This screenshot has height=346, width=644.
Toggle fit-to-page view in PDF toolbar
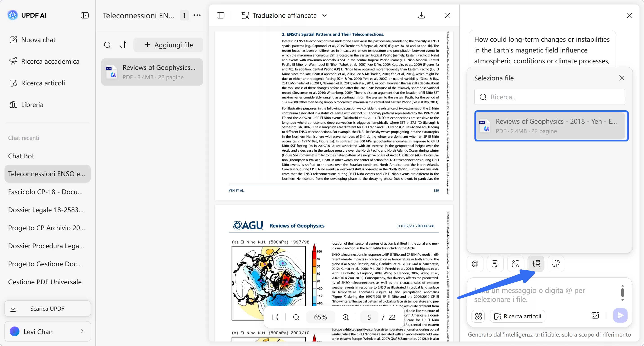275,317
